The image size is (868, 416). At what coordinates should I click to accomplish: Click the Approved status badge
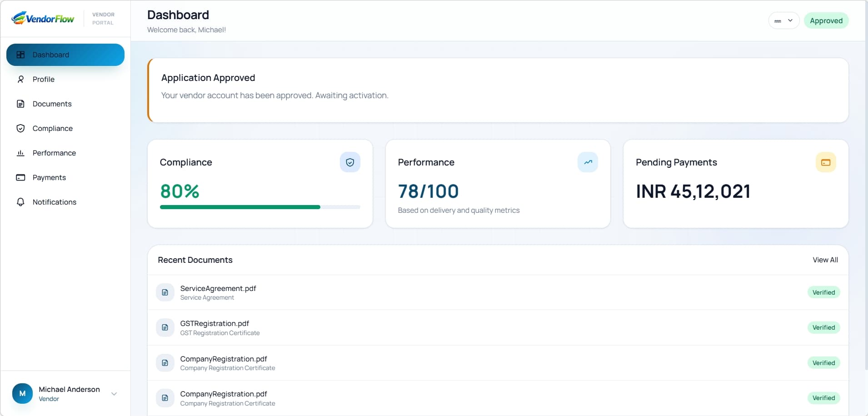tap(826, 20)
